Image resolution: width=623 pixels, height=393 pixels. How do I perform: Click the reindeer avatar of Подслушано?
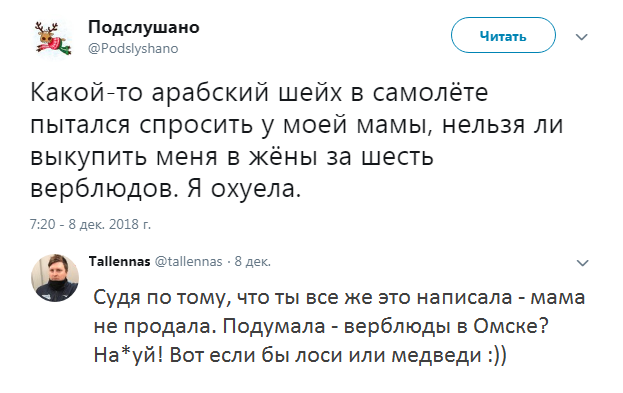coord(53,38)
